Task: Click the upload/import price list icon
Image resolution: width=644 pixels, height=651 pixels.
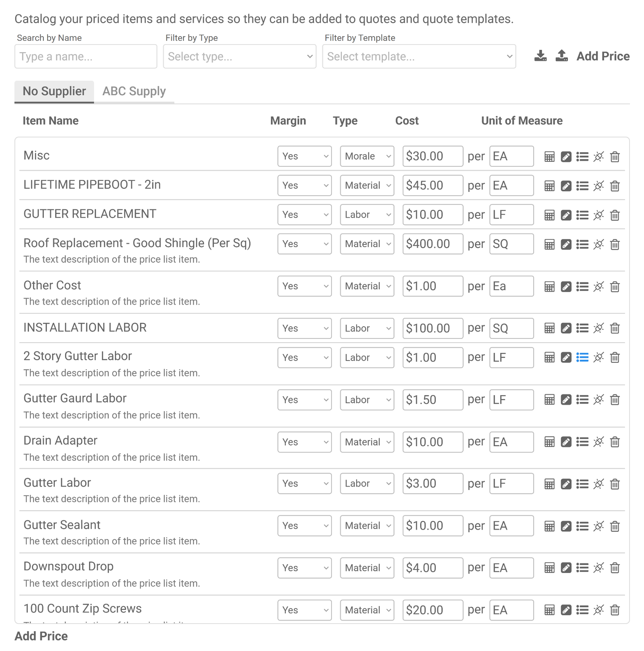Action: [562, 56]
